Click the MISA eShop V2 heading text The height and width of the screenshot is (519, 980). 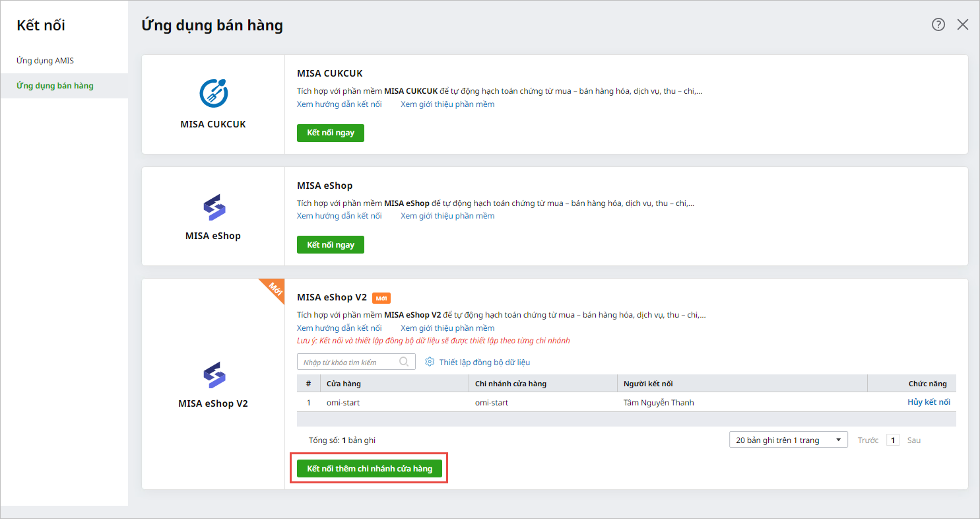click(332, 297)
